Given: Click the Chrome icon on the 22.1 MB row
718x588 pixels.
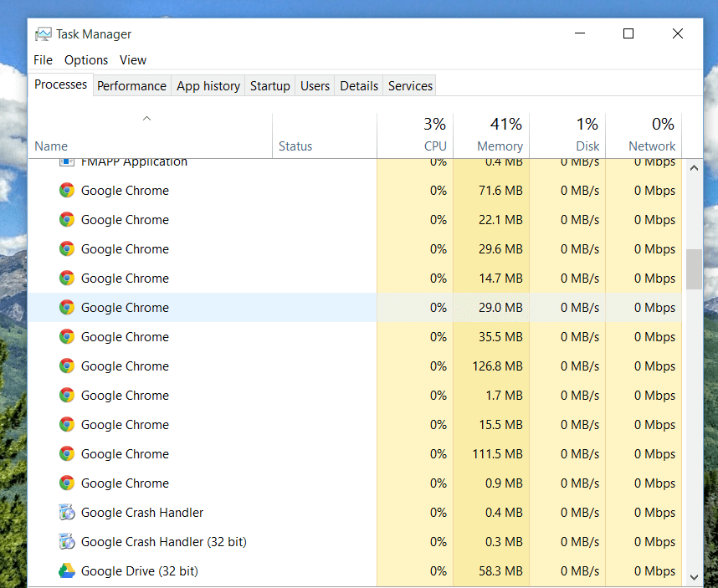Looking at the screenshot, I should tap(67, 220).
